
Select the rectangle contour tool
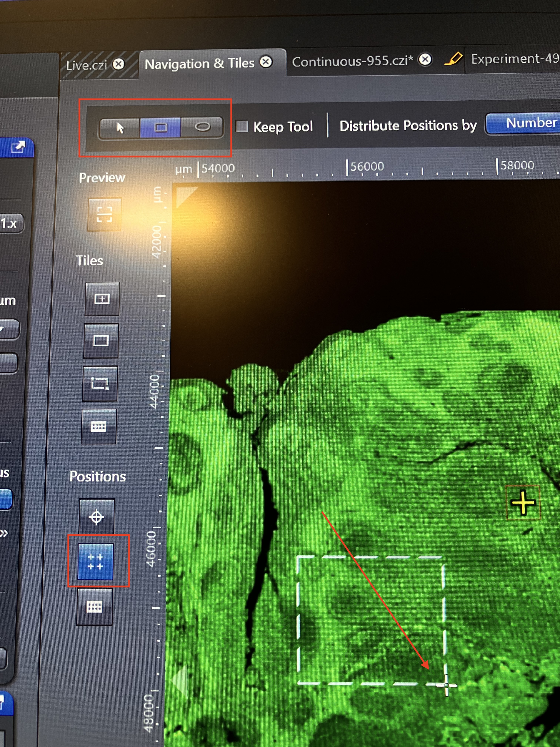(x=161, y=128)
